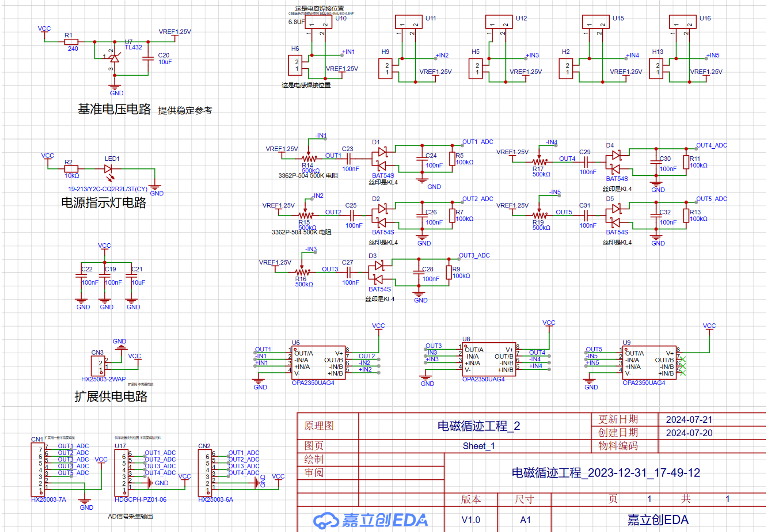Screen dimensions: 769x532
Task: Select the CN3 connector symbol
Action: click(x=98, y=366)
